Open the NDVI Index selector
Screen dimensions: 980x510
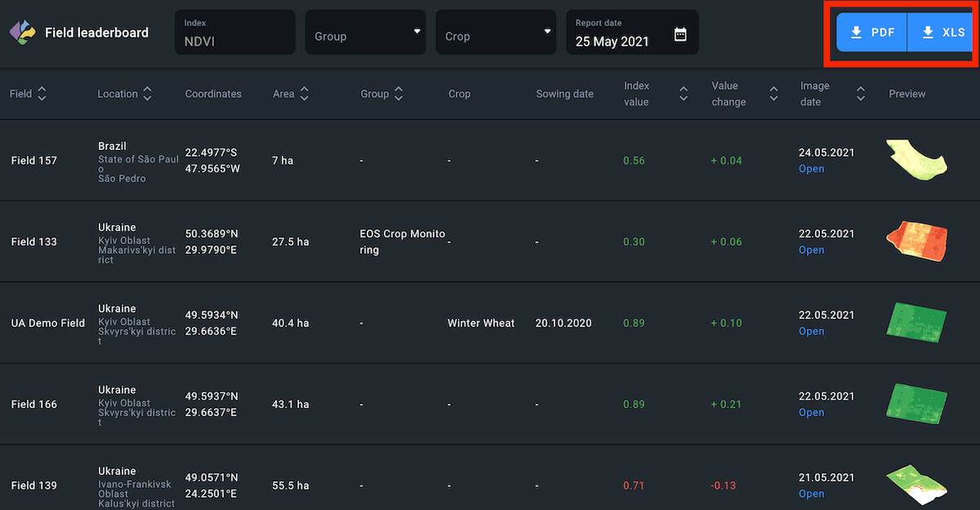pyautogui.click(x=234, y=33)
